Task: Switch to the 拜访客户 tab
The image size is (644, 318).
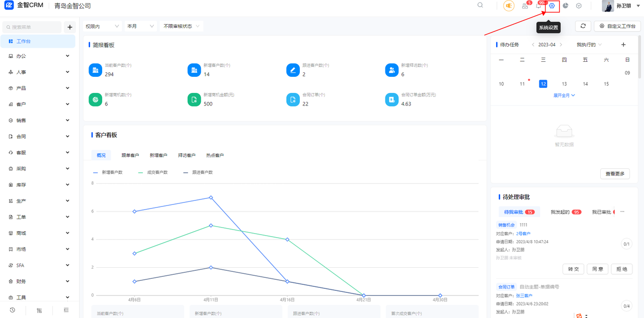Action: coord(187,155)
